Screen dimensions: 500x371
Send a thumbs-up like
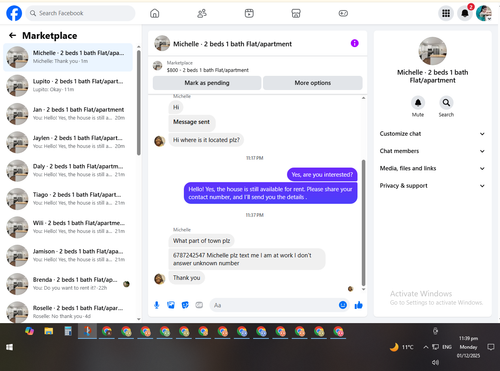[x=359, y=305]
